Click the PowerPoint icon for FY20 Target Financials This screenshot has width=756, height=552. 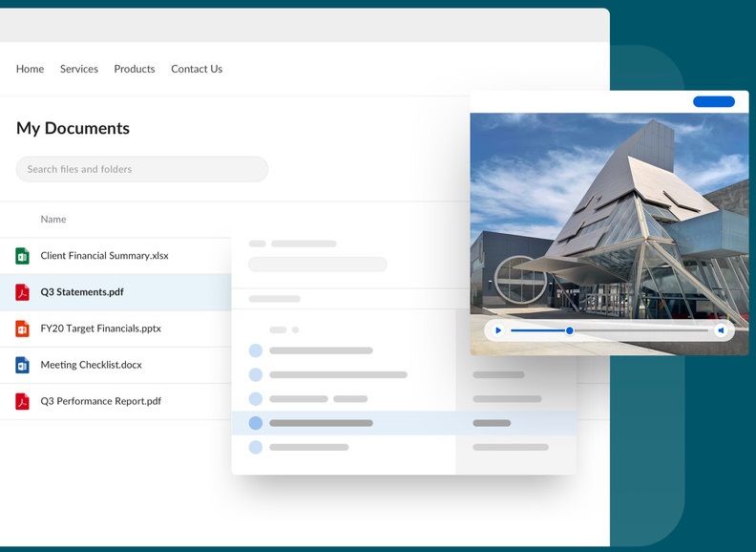point(22,329)
